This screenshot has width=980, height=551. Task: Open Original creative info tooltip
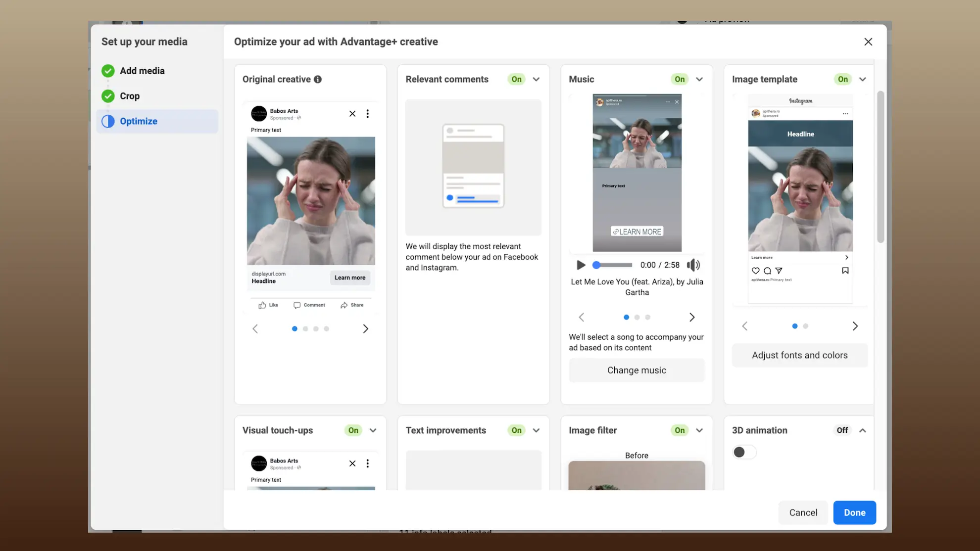(318, 79)
